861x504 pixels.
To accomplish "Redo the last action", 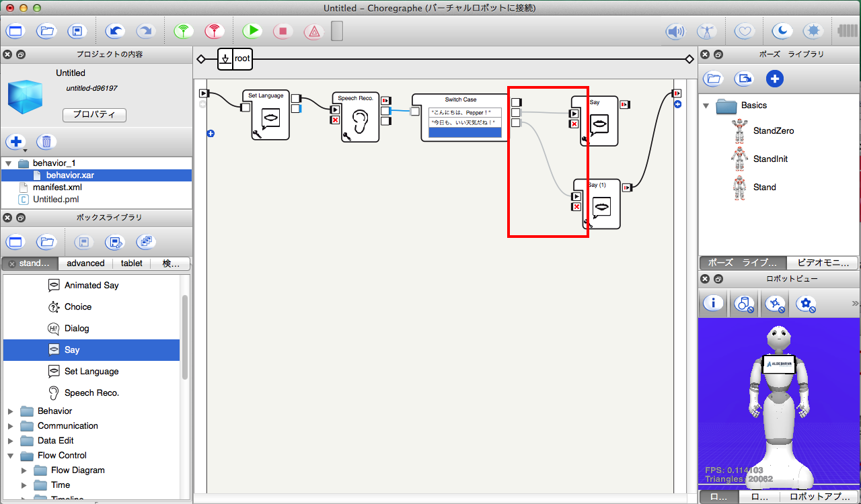I will 145,31.
